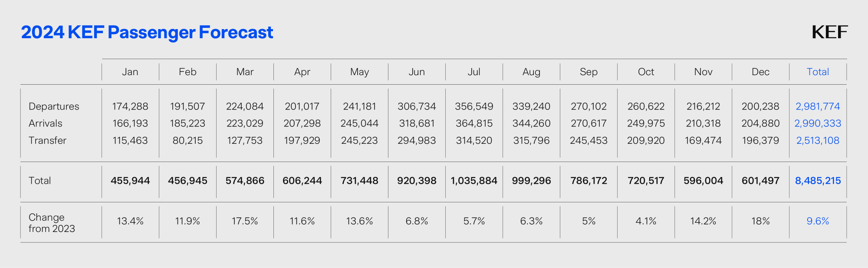Click the March change value 17.5%
Viewport: 868px width, 268px height.
coord(245,221)
